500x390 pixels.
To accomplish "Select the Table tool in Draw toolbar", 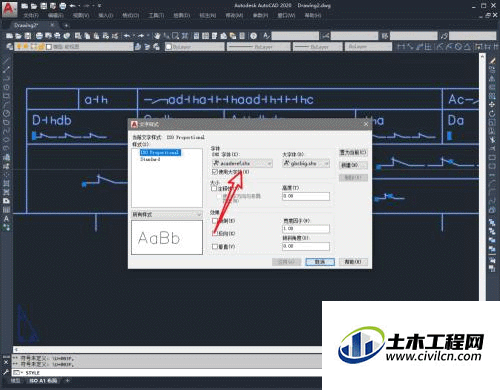I will pyautogui.click(x=6, y=210).
